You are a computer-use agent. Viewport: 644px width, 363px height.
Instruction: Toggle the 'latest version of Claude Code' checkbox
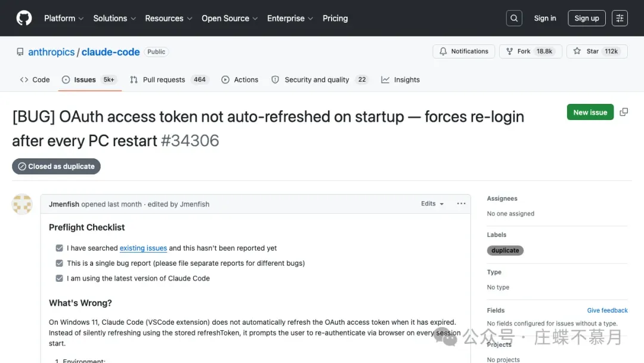(59, 278)
